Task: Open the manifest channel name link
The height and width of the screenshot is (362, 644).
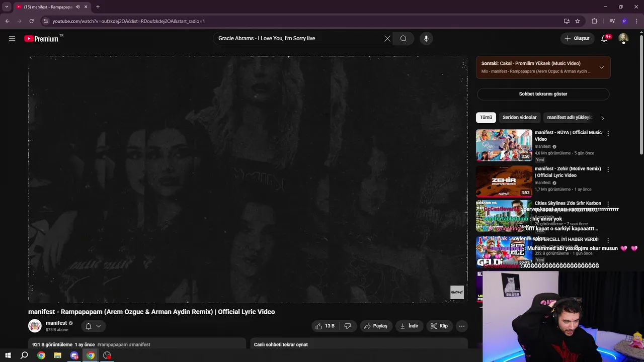Action: 56,323
